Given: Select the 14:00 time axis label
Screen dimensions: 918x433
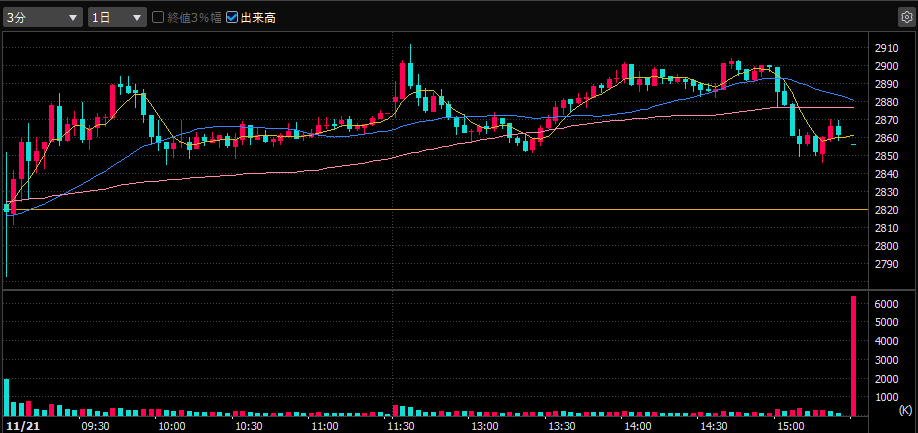Looking at the screenshot, I should 637,425.
